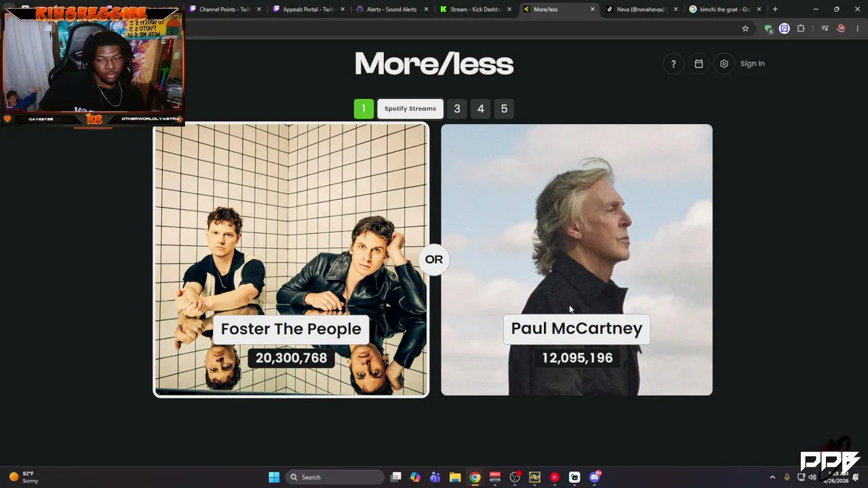868x488 pixels.
Task: Open a new browser tab
Action: coord(775,9)
